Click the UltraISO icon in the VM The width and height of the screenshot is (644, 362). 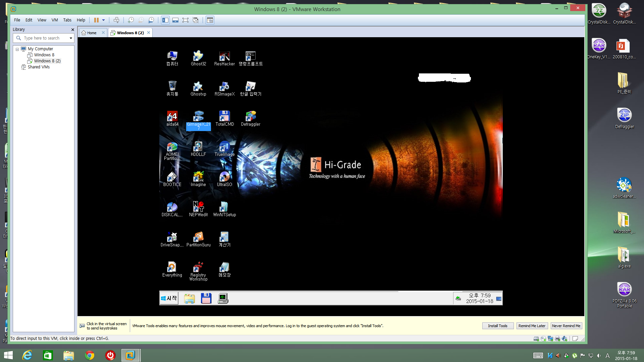coord(224,179)
